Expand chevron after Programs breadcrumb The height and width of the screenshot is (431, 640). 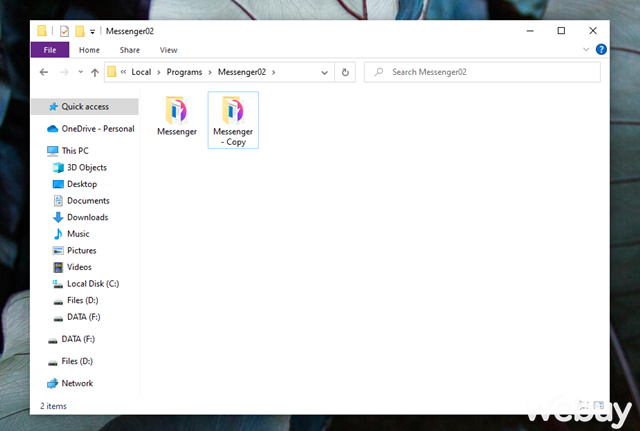(x=210, y=72)
